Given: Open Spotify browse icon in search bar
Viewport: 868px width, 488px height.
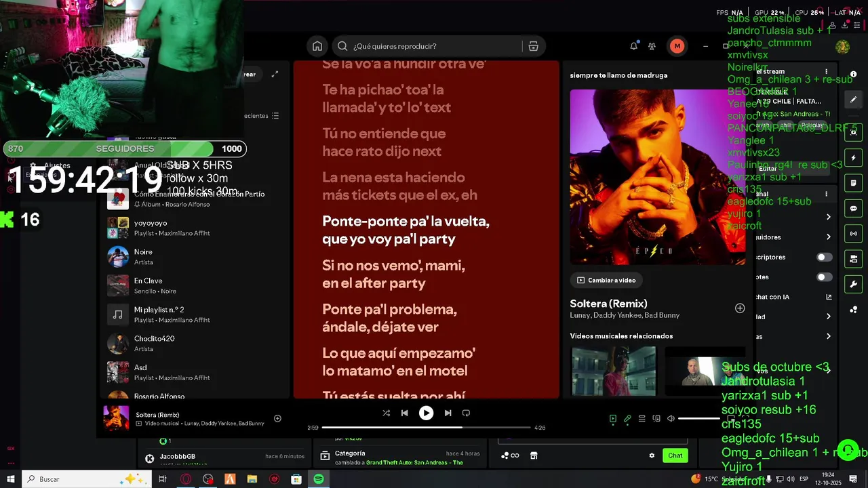Looking at the screenshot, I should (533, 46).
